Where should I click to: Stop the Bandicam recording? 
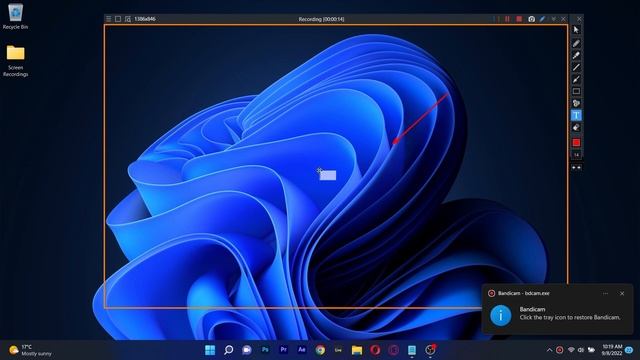519,19
